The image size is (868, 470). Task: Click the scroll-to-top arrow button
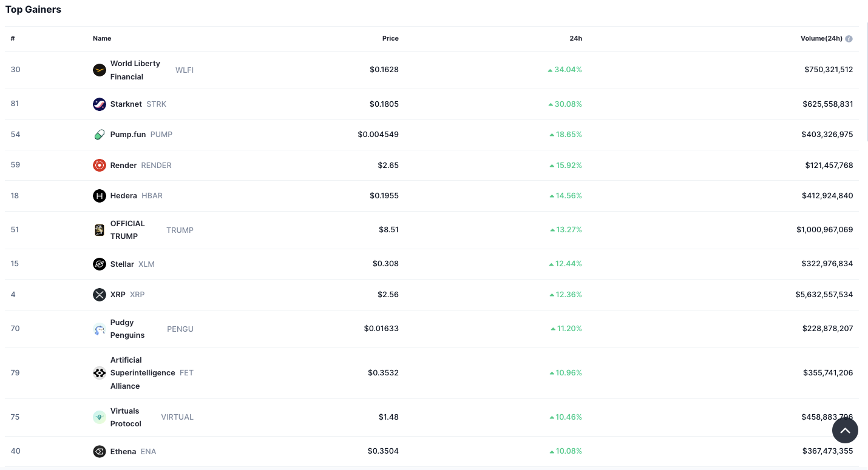(x=846, y=430)
